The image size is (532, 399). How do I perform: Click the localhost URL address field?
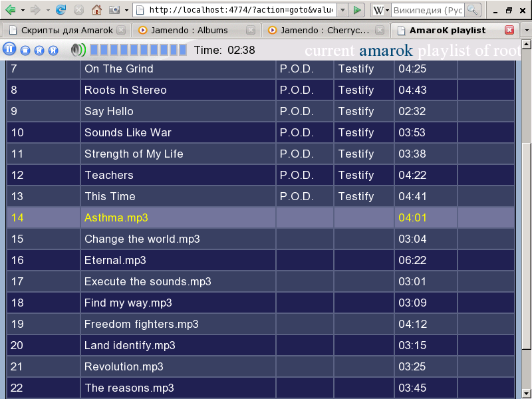click(x=235, y=10)
